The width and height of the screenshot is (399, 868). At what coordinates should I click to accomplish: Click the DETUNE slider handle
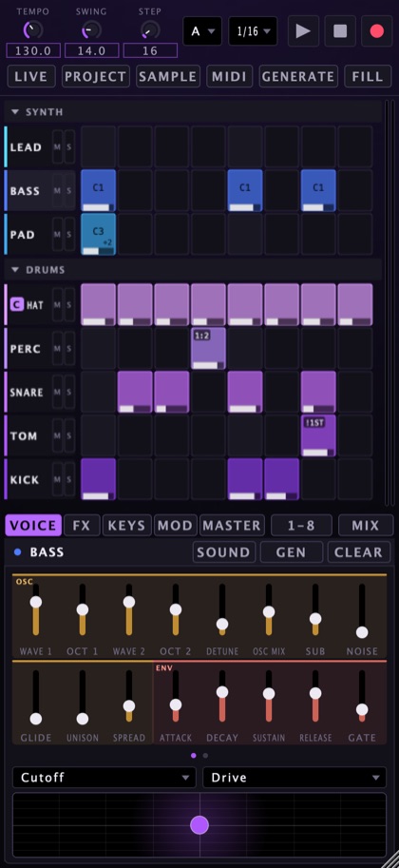222,624
